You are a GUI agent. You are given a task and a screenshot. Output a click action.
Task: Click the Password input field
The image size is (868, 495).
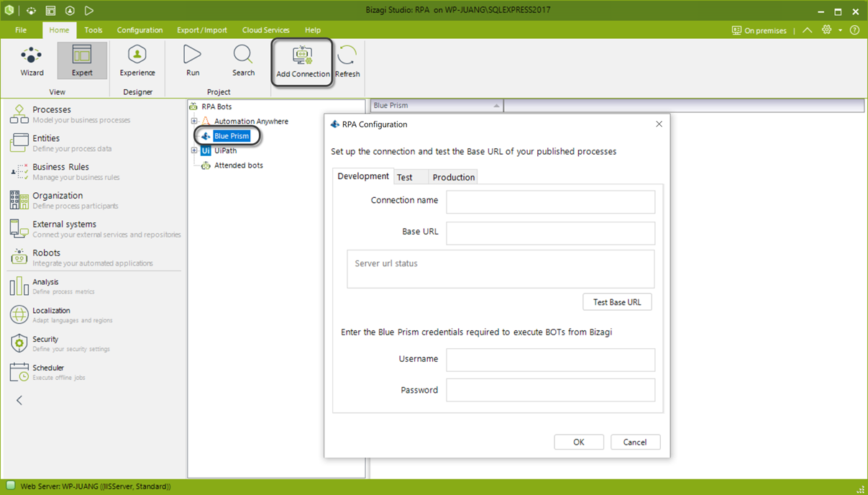pos(551,390)
